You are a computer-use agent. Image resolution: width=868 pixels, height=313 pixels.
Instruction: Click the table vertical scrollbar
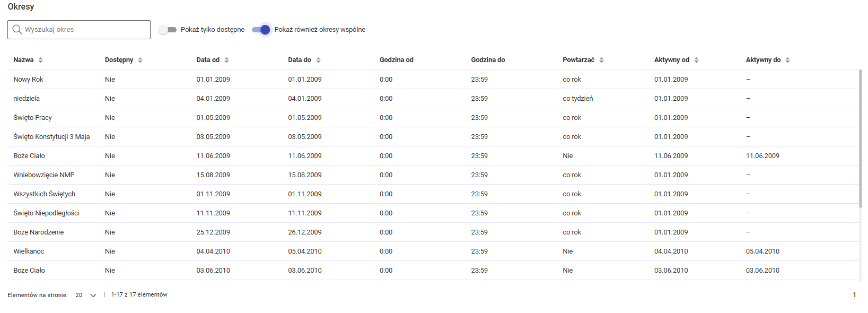click(x=860, y=138)
